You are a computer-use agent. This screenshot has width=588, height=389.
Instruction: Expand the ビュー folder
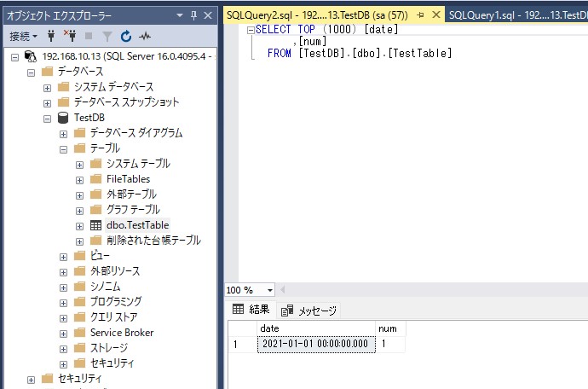tap(63, 257)
